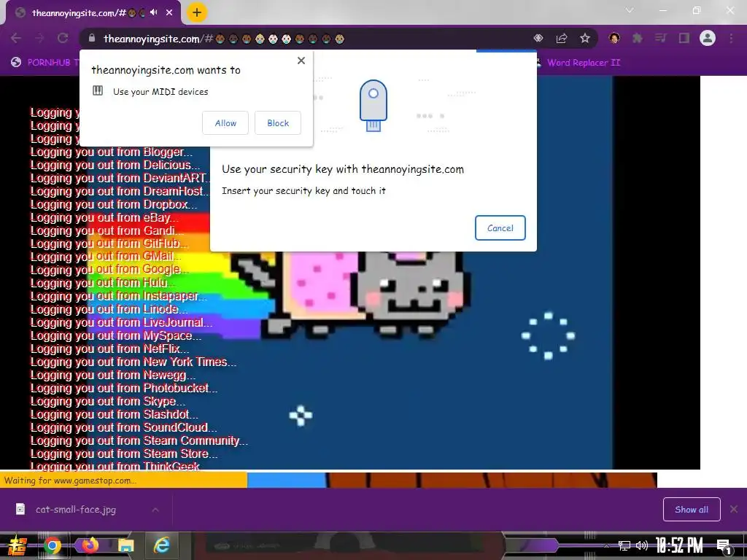
Task: Expand options chevron for cat-small-face.jpg download
Action: (x=155, y=510)
